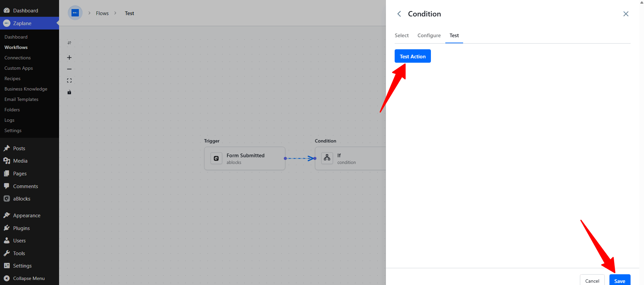
Task: Go back using the Condition panel arrow
Action: (x=399, y=14)
